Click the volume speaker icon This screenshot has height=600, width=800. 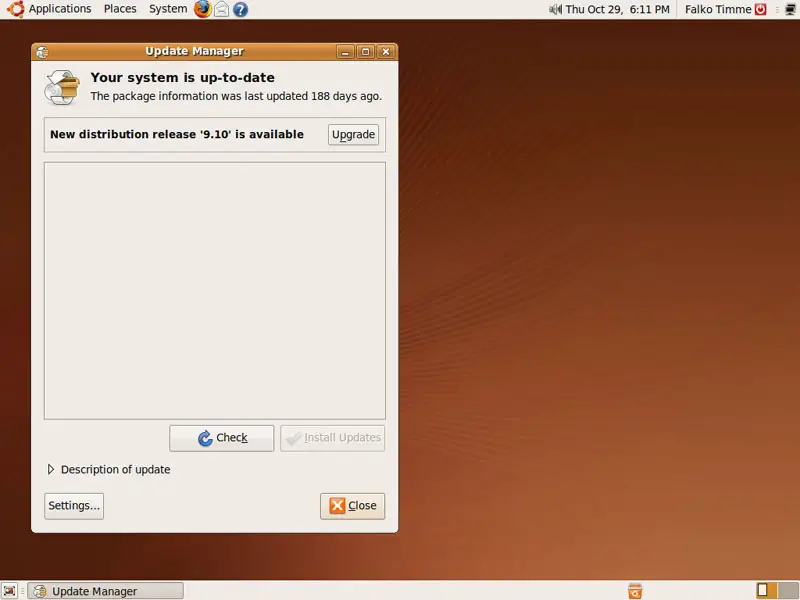coord(555,9)
